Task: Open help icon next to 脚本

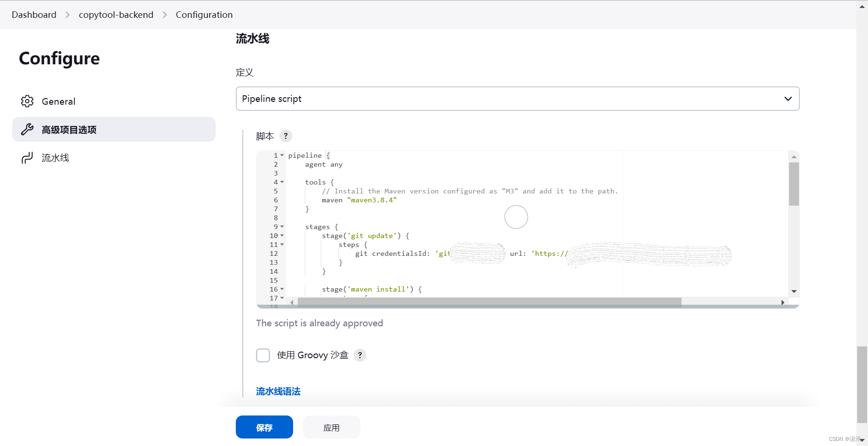Action: (286, 136)
